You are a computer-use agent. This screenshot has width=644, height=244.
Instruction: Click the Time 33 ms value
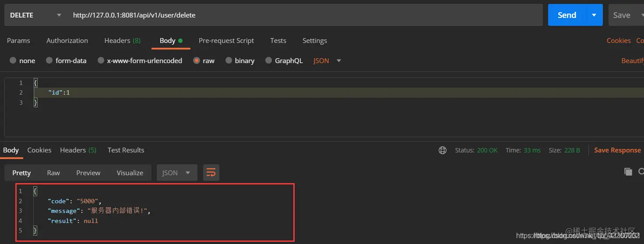[x=532, y=150]
